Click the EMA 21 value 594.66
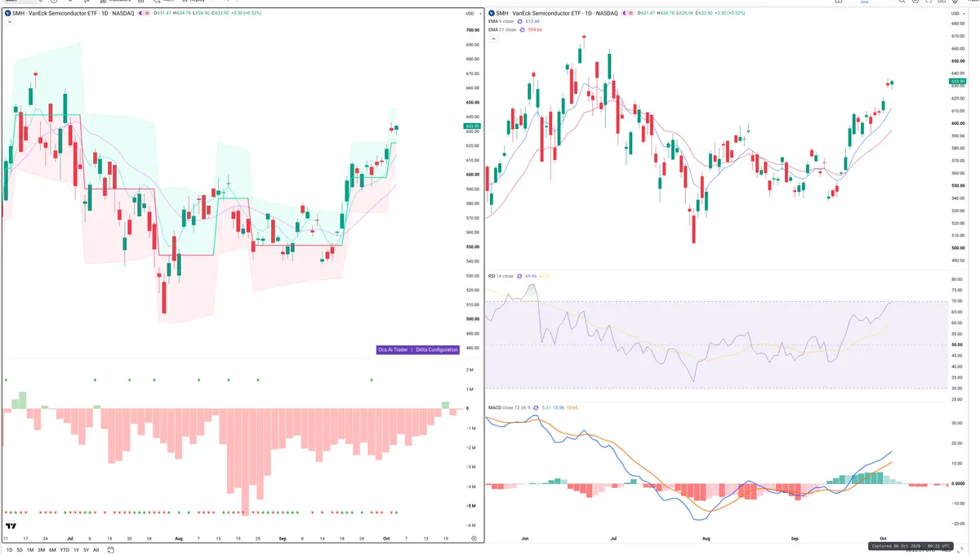The image size is (980, 555). pyautogui.click(x=534, y=29)
